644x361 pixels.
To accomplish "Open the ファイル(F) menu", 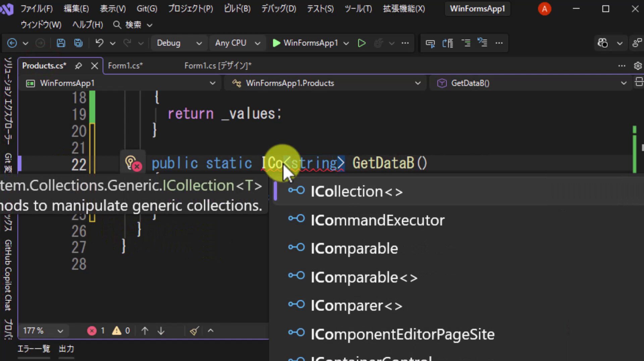I will [x=37, y=9].
